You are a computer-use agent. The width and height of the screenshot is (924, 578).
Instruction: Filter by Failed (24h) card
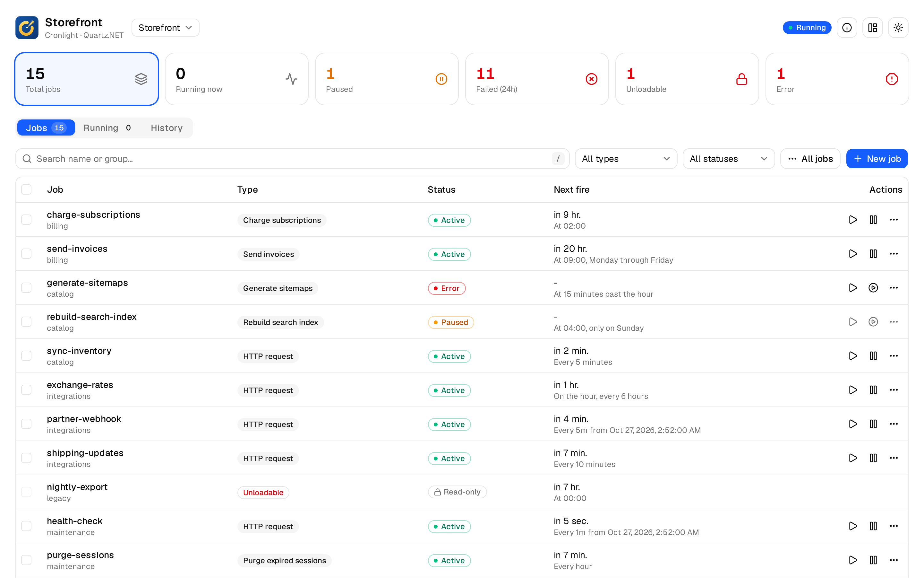[536, 79]
